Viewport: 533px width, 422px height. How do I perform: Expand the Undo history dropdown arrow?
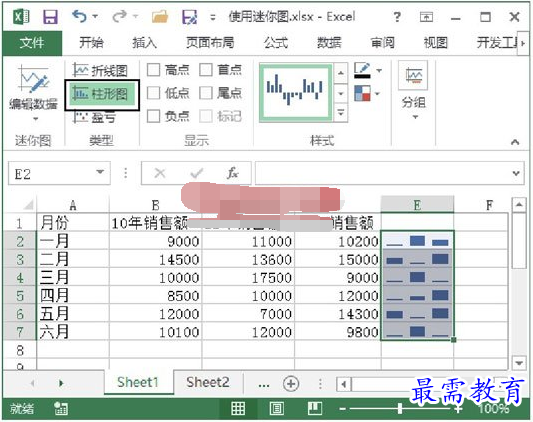coord(95,16)
